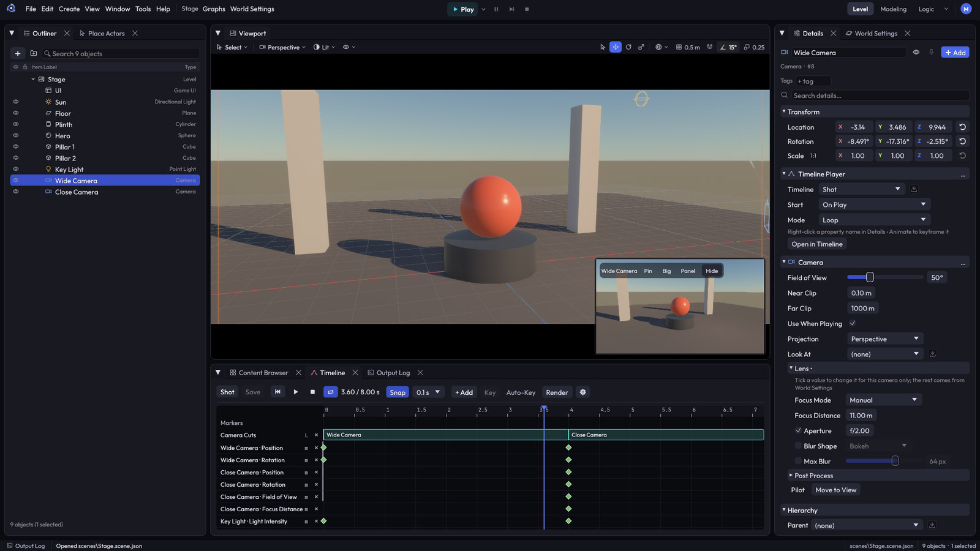Reset the Location transform values
980x551 pixels.
click(962, 127)
